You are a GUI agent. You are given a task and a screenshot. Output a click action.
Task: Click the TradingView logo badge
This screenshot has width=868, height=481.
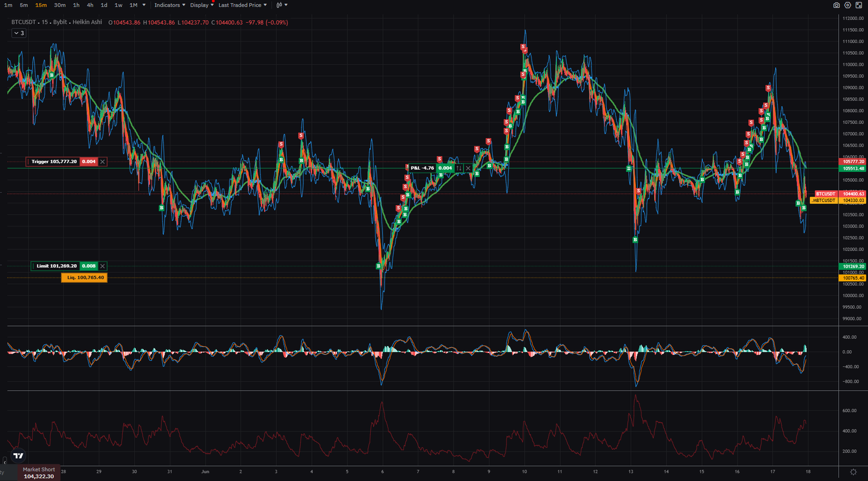pos(18,456)
